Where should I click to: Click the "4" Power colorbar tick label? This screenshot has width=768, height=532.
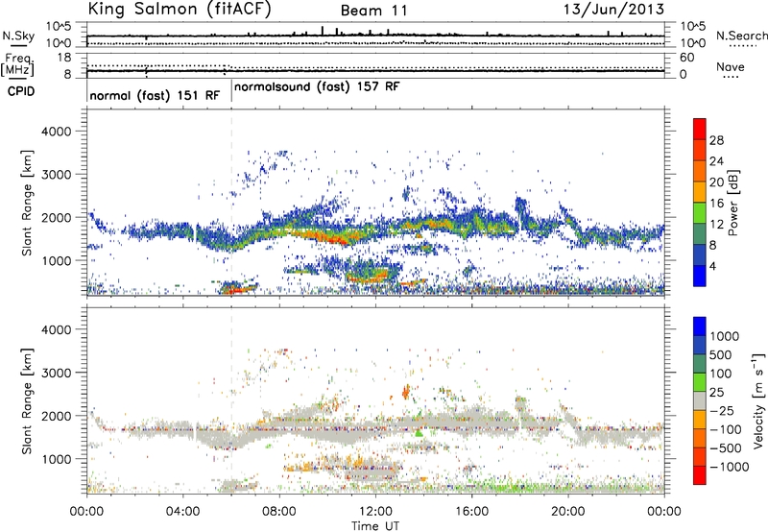[713, 266]
